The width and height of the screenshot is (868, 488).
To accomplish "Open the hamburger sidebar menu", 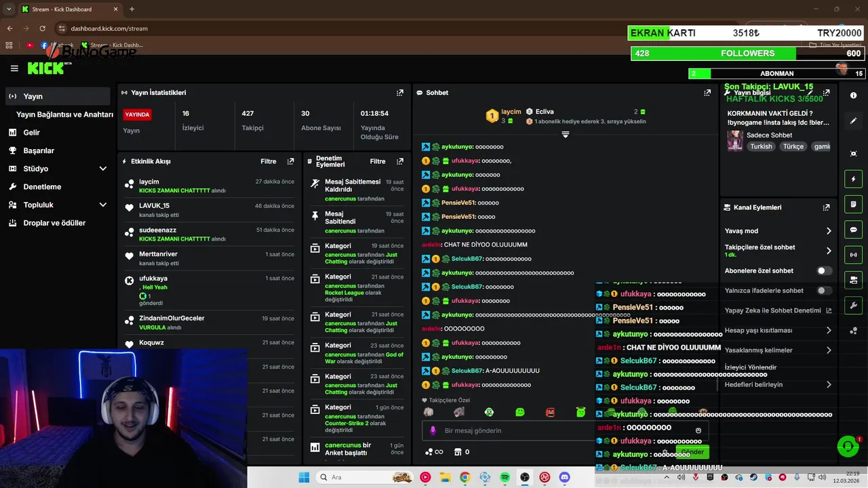I will pos(14,68).
